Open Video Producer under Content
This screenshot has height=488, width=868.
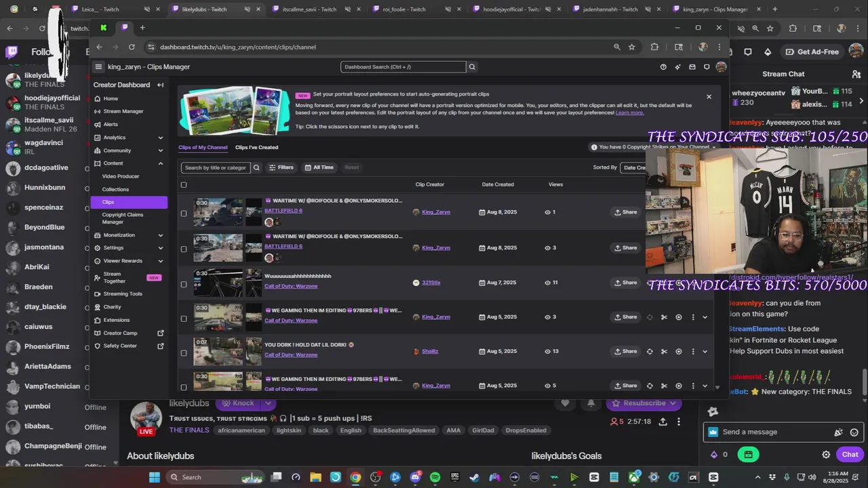121,176
